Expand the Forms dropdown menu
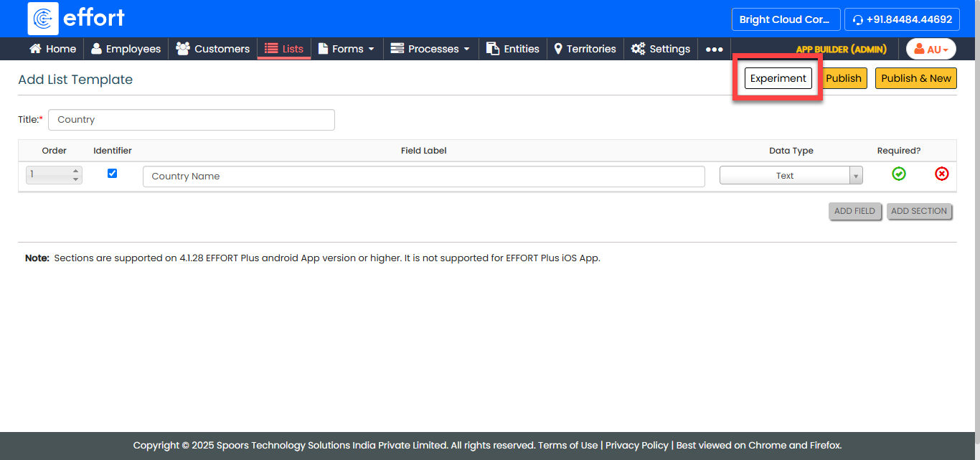 click(x=347, y=49)
